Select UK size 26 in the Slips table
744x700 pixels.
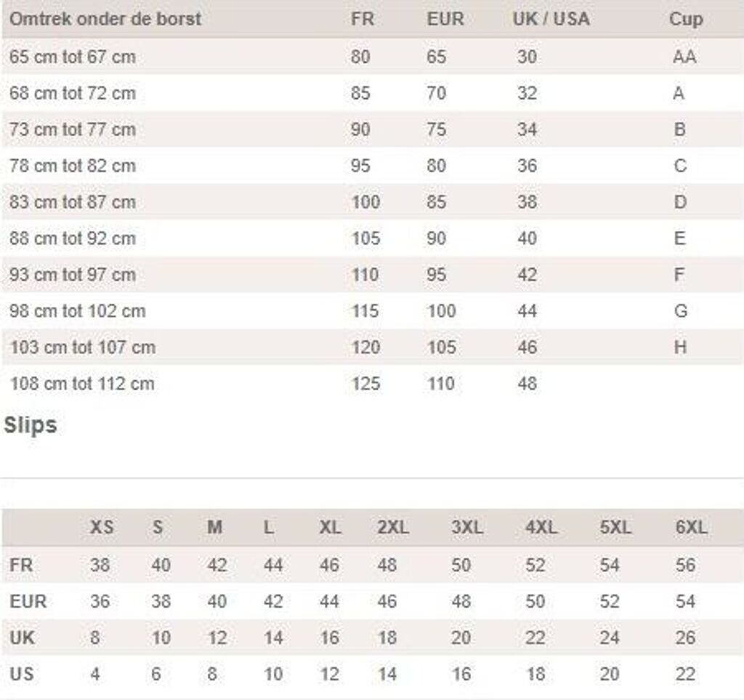coord(685,638)
